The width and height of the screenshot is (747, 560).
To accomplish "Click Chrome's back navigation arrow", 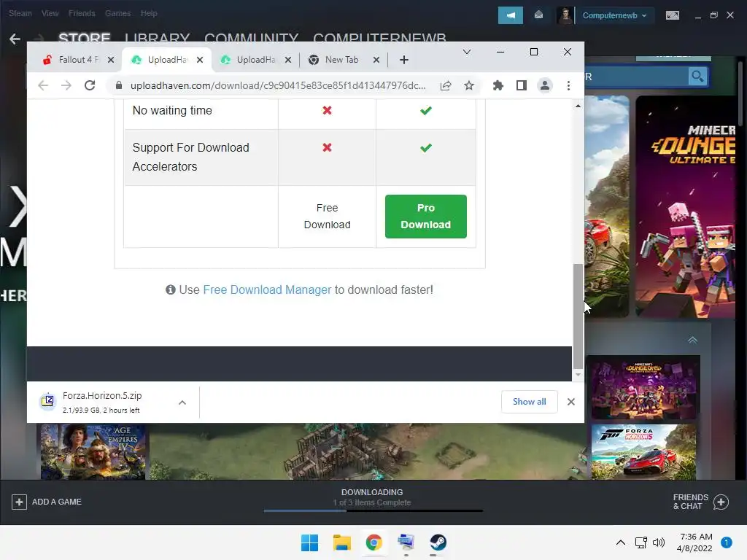I will pyautogui.click(x=43, y=85).
